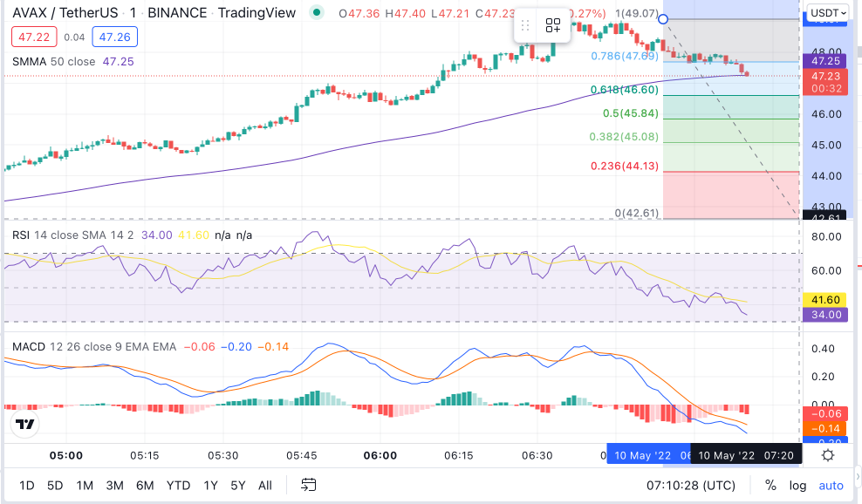Click the AVAX / TetherUS symbol title
862x504 pixels.
pos(65,12)
